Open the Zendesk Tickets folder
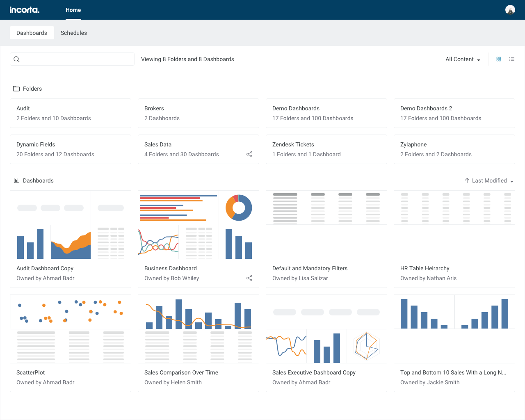525x420 pixels. pos(326,149)
